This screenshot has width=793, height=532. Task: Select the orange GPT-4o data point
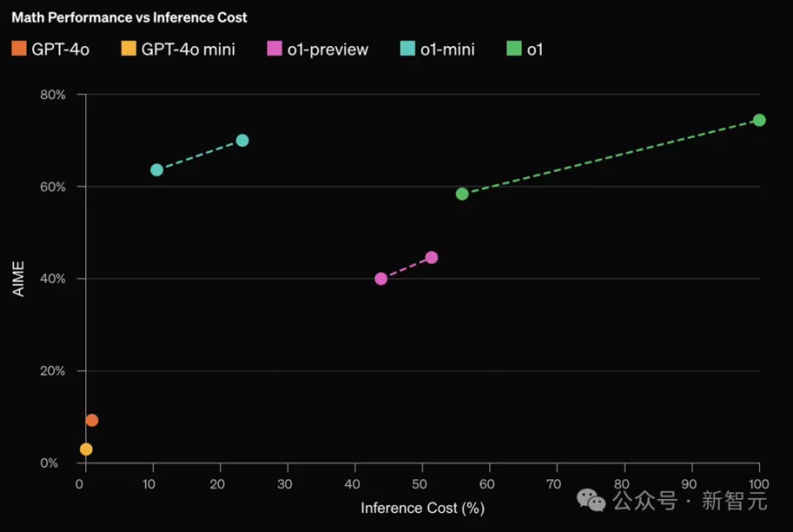[x=92, y=420]
